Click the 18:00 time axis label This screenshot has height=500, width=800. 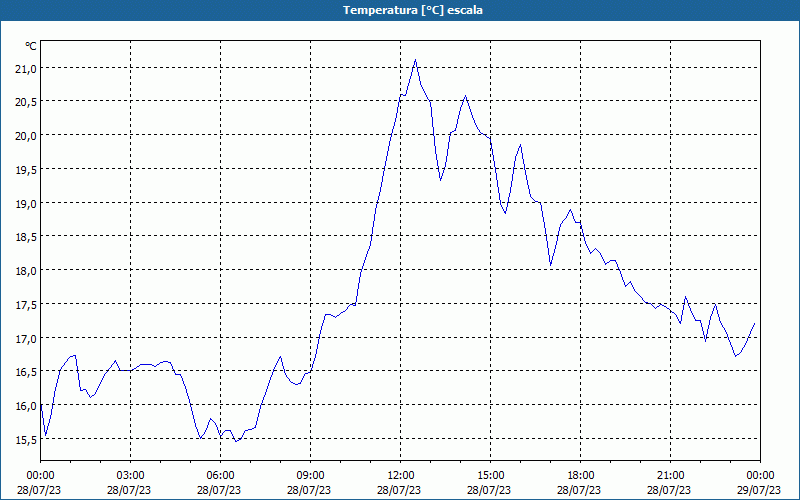click(x=581, y=476)
